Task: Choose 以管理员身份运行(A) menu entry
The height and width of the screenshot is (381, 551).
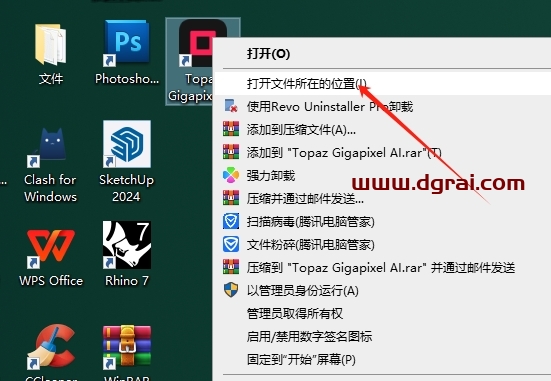Action: pos(382,291)
